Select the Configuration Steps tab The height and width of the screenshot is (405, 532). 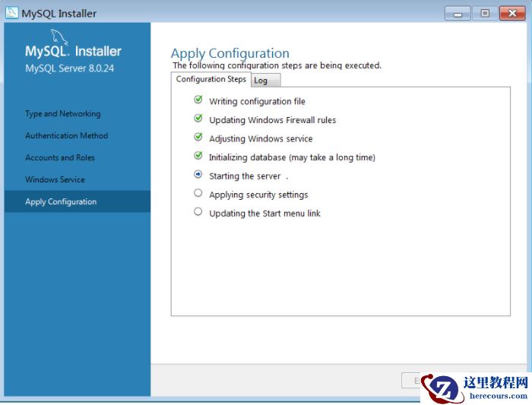click(211, 79)
